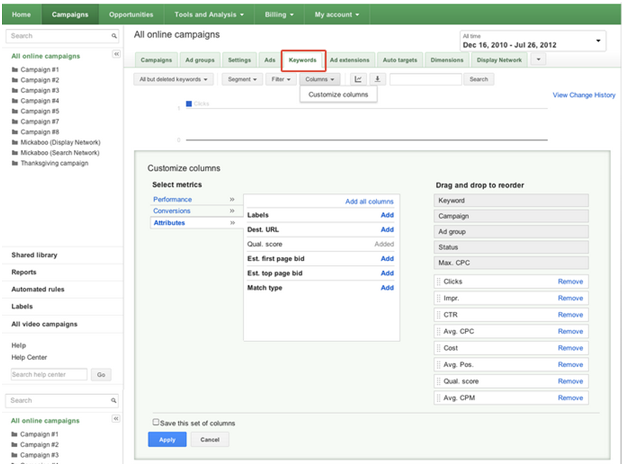Image resolution: width=628 pixels, height=466 pixels.
Task: Remove the Avg. CPC column
Action: tap(570, 331)
